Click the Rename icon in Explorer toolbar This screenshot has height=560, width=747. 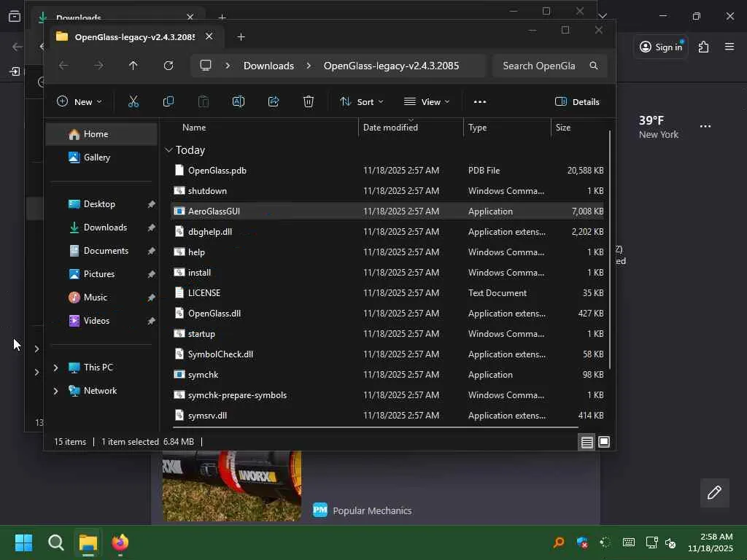239,101
